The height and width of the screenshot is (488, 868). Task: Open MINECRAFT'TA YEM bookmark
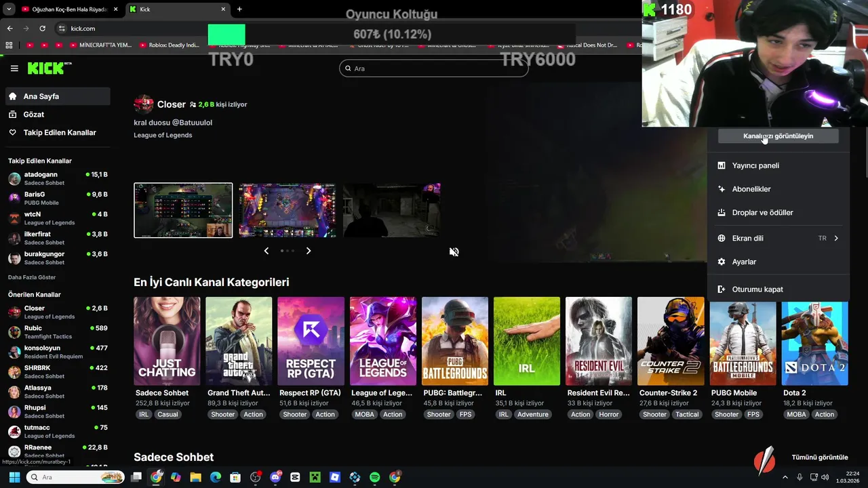100,45
